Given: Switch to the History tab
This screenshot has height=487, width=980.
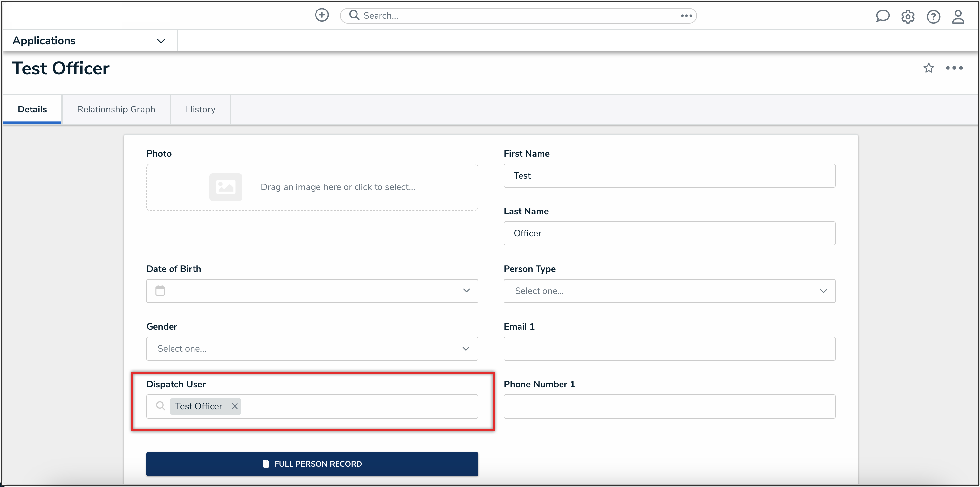Looking at the screenshot, I should point(200,109).
